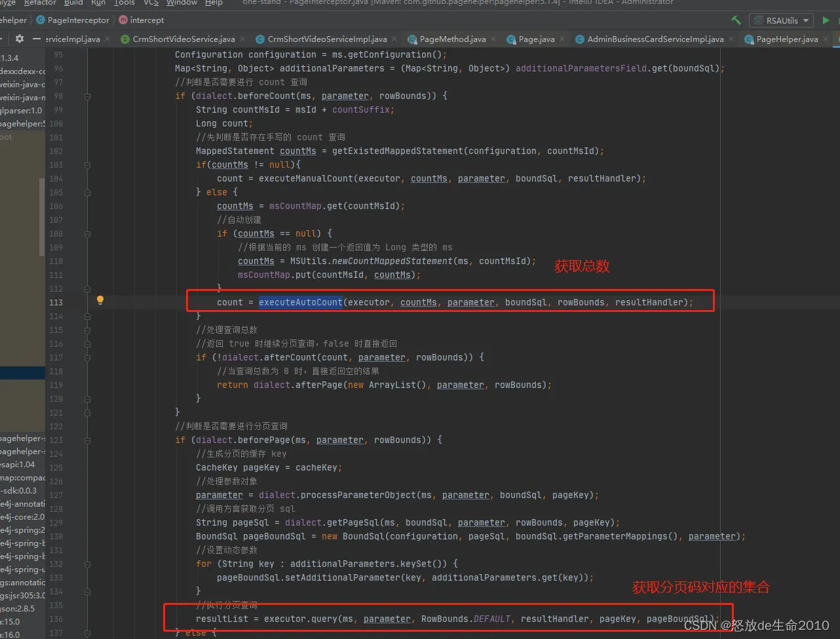Close the AdminBusinessCardServiceImpl.java tab

pos(731,39)
